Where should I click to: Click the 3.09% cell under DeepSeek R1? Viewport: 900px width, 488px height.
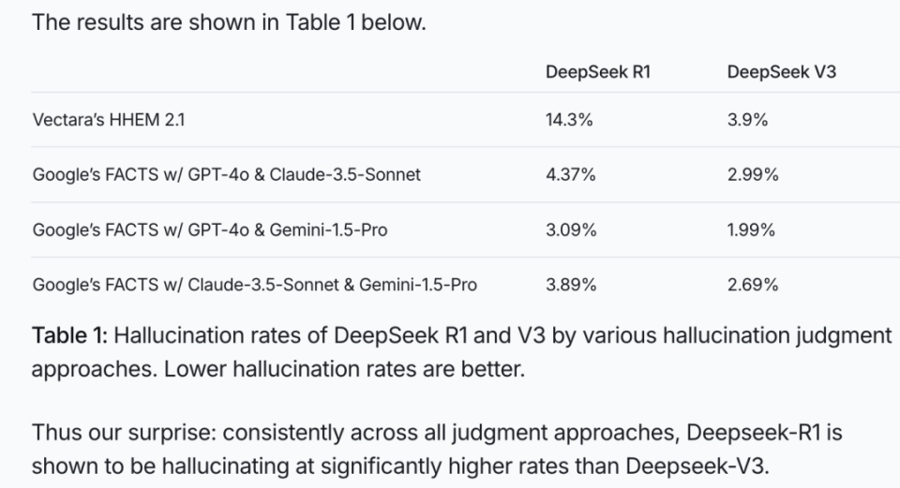click(x=571, y=230)
